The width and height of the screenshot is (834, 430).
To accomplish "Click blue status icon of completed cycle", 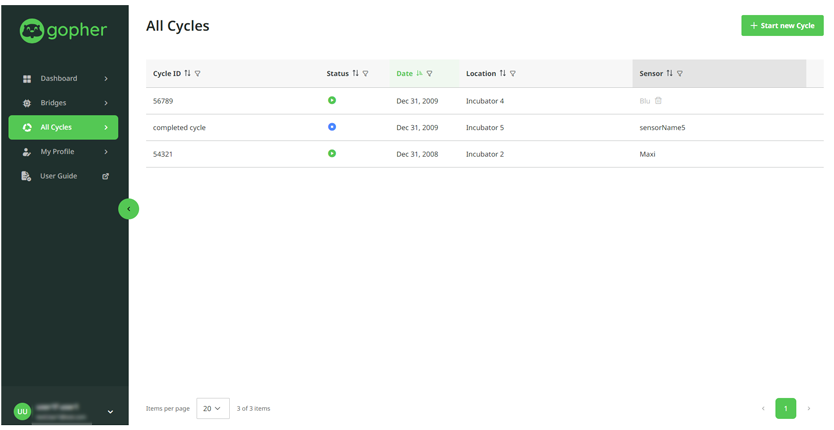I will (x=332, y=127).
